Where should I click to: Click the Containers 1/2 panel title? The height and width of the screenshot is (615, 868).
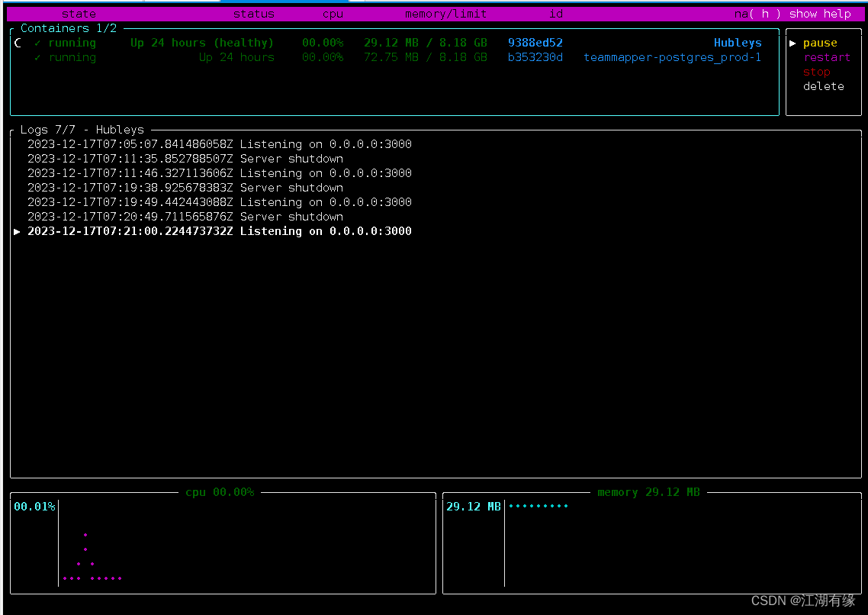[x=69, y=28]
